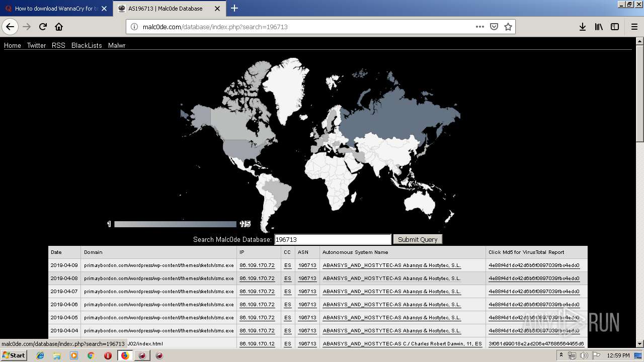The image size is (644, 362).
Task: Open the network tray icon
Action: [x=572, y=355]
